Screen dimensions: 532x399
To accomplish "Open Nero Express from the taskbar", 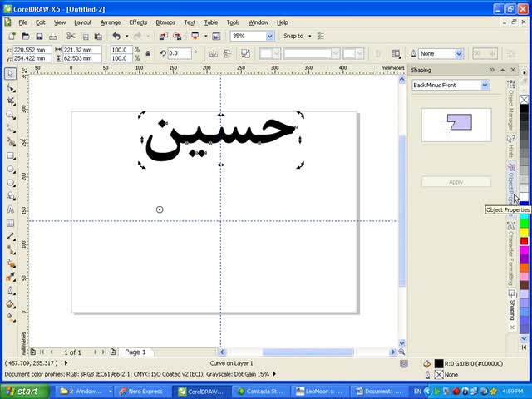I will (141, 392).
